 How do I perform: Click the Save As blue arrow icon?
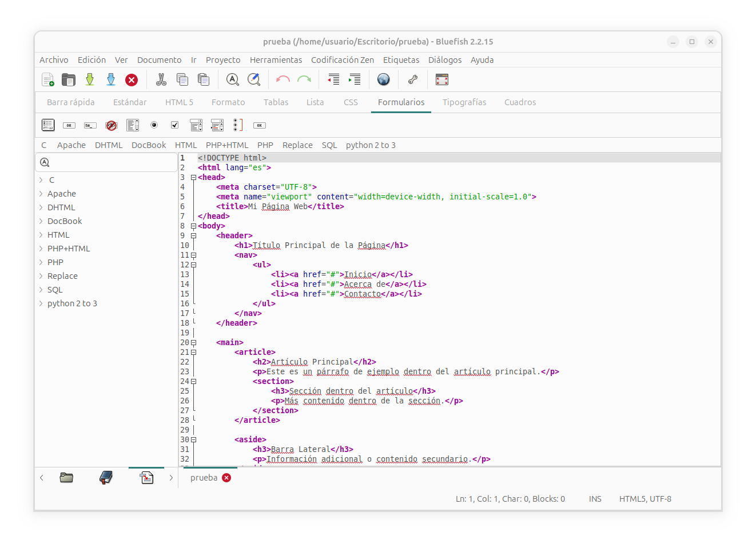point(111,79)
